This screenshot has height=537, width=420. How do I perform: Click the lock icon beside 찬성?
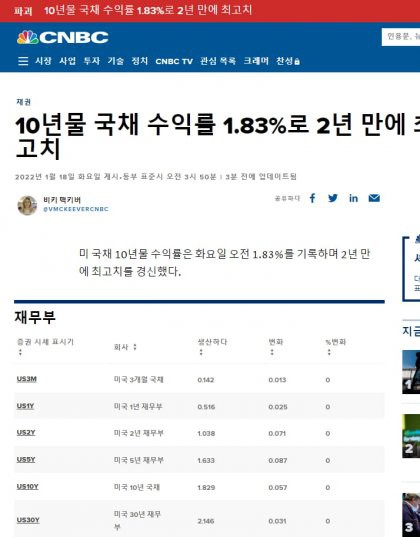click(x=297, y=62)
